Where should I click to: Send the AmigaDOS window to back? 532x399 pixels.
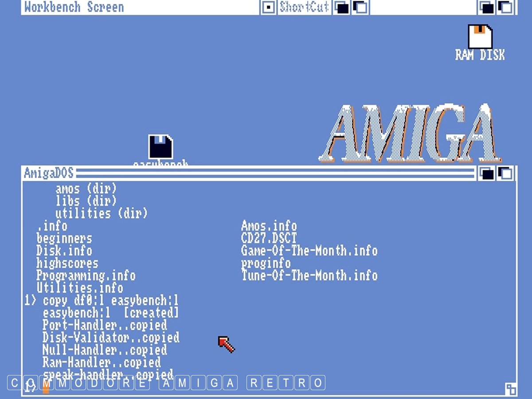click(x=486, y=173)
